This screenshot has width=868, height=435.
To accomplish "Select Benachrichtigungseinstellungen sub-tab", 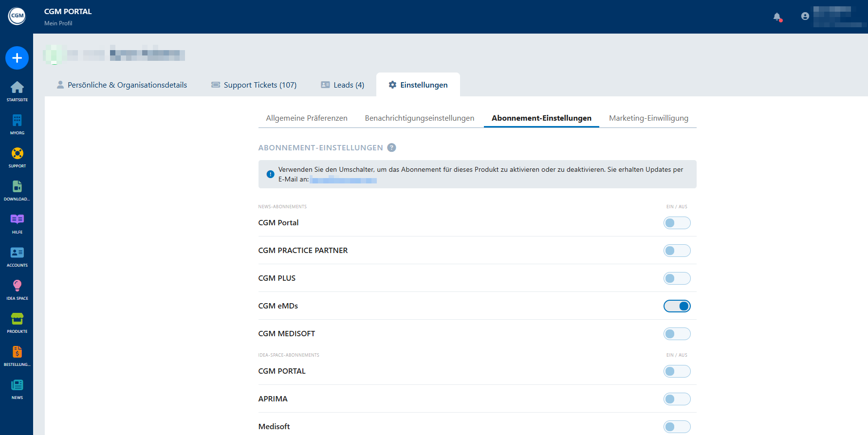I will pos(419,118).
